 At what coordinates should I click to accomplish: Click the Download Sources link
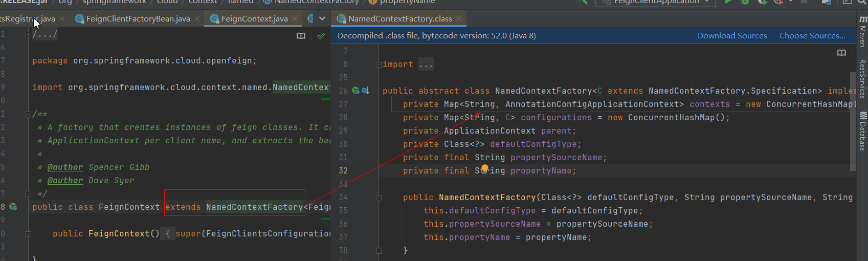(732, 36)
